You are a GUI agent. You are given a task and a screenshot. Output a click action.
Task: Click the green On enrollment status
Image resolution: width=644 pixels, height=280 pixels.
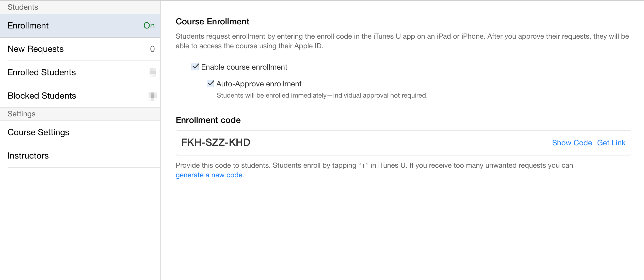click(149, 26)
